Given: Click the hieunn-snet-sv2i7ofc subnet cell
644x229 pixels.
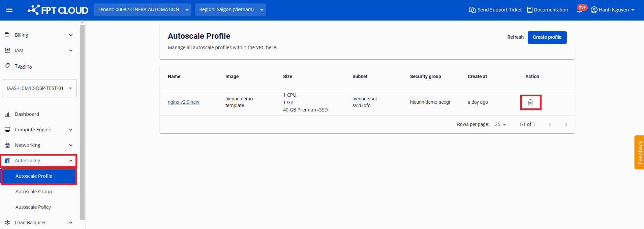Looking at the screenshot, I should [365, 102].
